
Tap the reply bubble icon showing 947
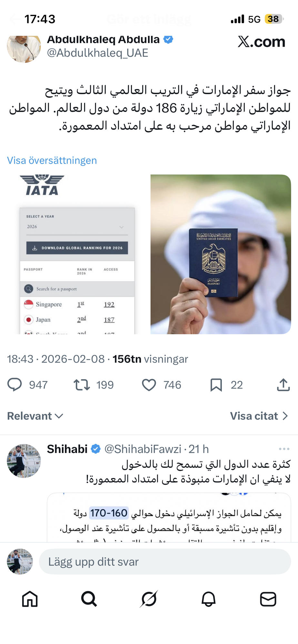(15, 385)
